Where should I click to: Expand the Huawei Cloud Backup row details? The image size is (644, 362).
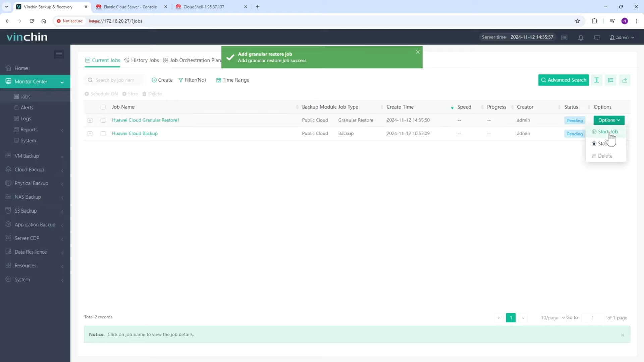90,134
